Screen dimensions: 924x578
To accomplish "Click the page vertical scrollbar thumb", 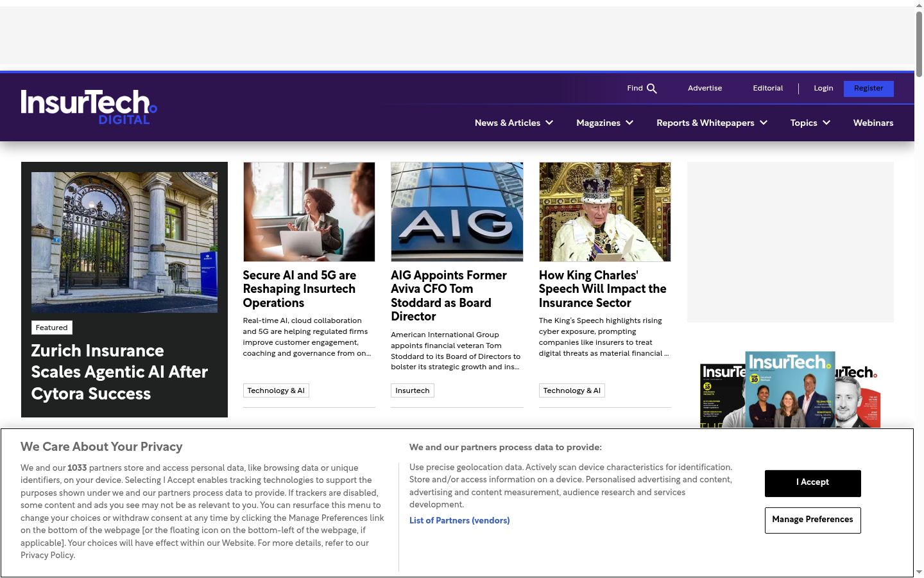I will [x=919, y=44].
